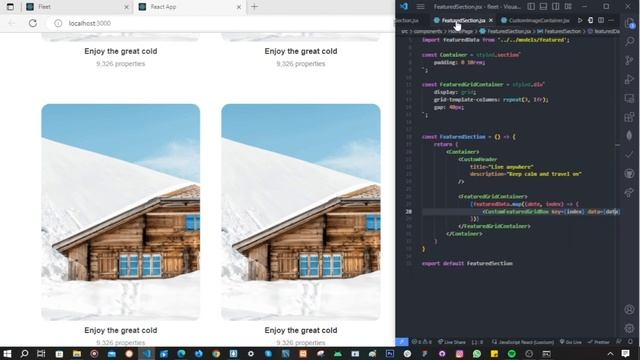Open the VS Code hamburger menu
The height and width of the screenshot is (360, 640).
[420, 7]
